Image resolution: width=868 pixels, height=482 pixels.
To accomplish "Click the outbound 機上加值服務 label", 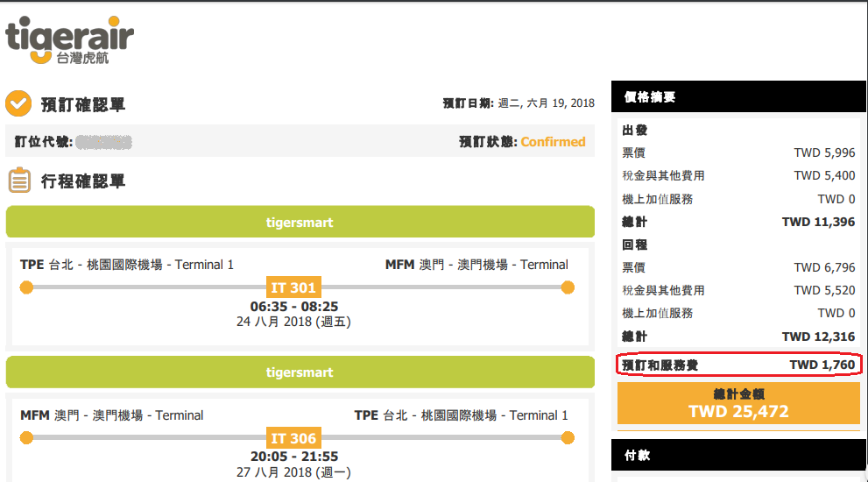I will (x=658, y=199).
